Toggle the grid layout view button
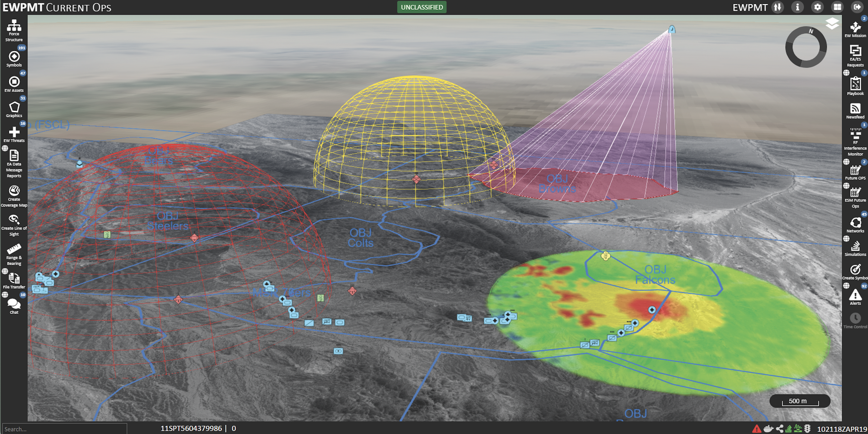868x434 pixels. click(837, 7)
